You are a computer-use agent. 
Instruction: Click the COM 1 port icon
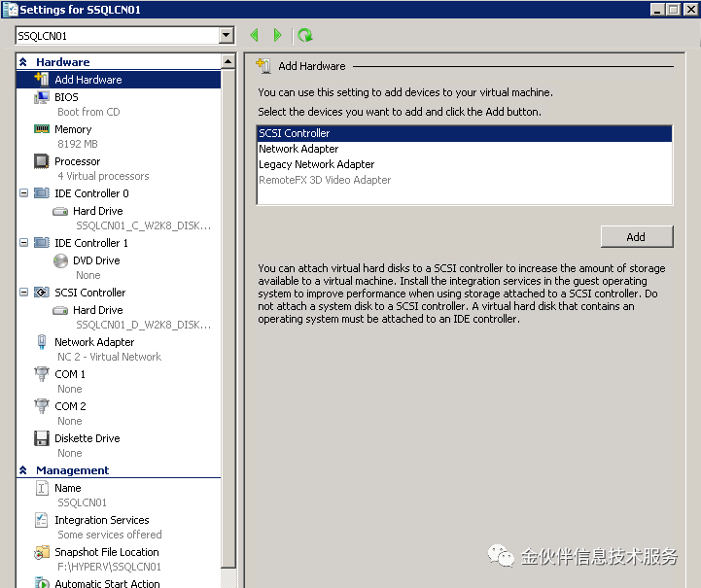[42, 374]
